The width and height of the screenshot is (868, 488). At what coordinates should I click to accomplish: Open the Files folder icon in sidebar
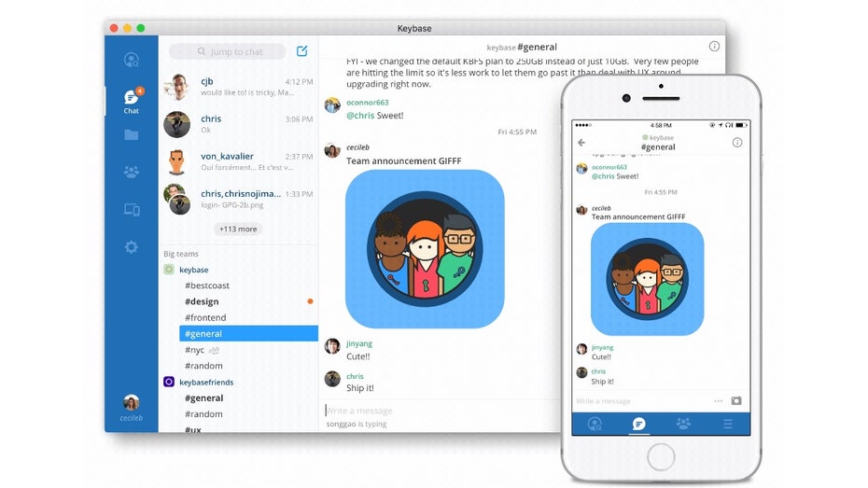tap(132, 134)
